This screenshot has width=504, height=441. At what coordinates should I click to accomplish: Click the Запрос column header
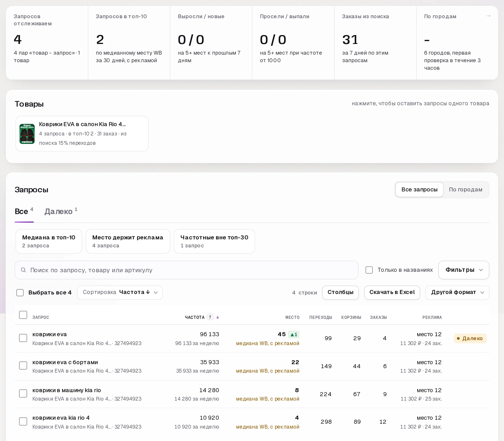[41, 318]
